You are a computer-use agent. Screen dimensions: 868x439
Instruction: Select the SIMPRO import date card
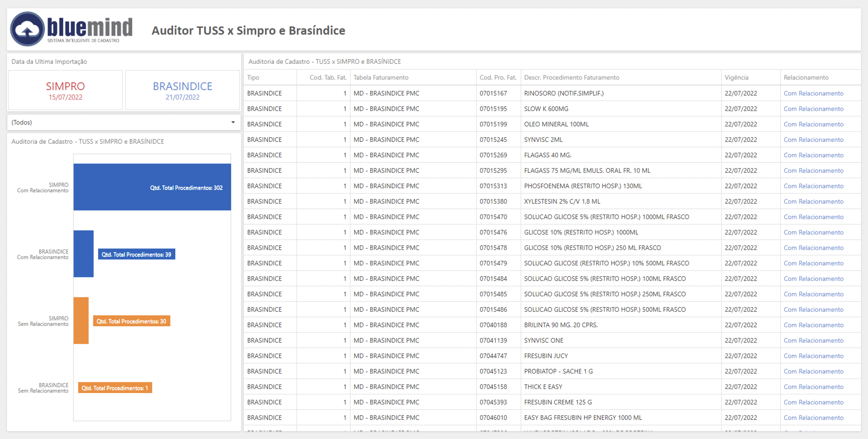pos(65,90)
